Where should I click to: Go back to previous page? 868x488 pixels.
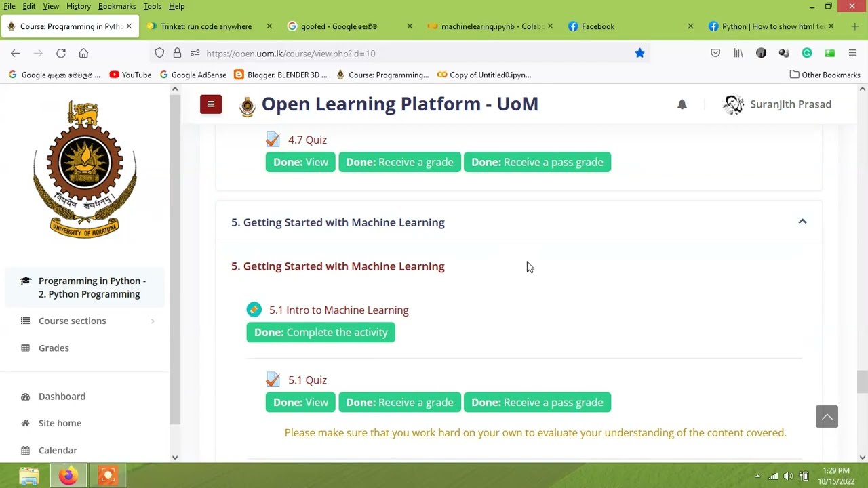pos(15,53)
